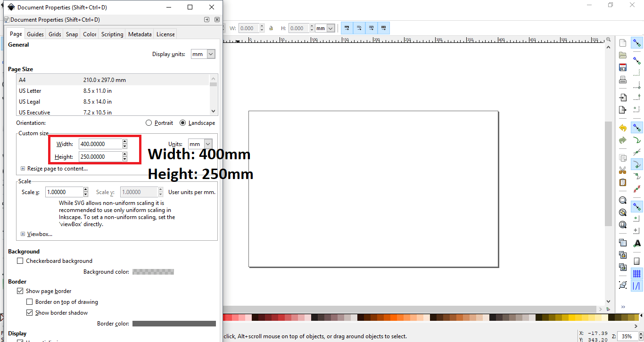Switch to the Guides tab

[x=35, y=34]
